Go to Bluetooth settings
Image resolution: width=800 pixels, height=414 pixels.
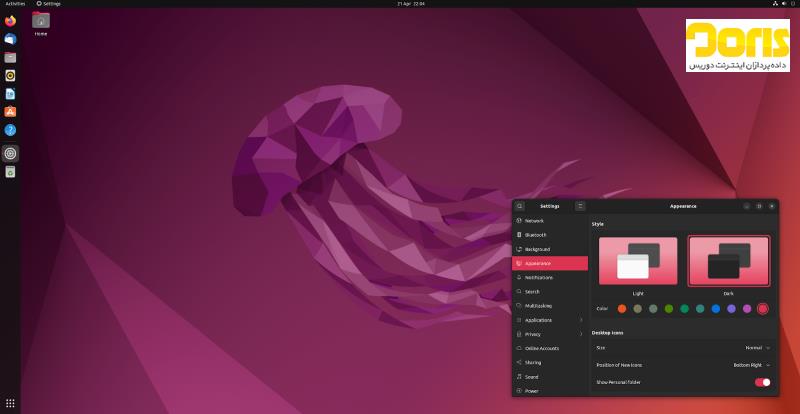(x=550, y=235)
